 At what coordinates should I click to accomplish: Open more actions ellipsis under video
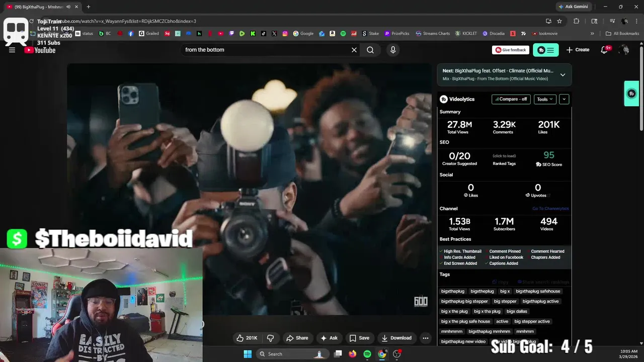click(x=426, y=338)
